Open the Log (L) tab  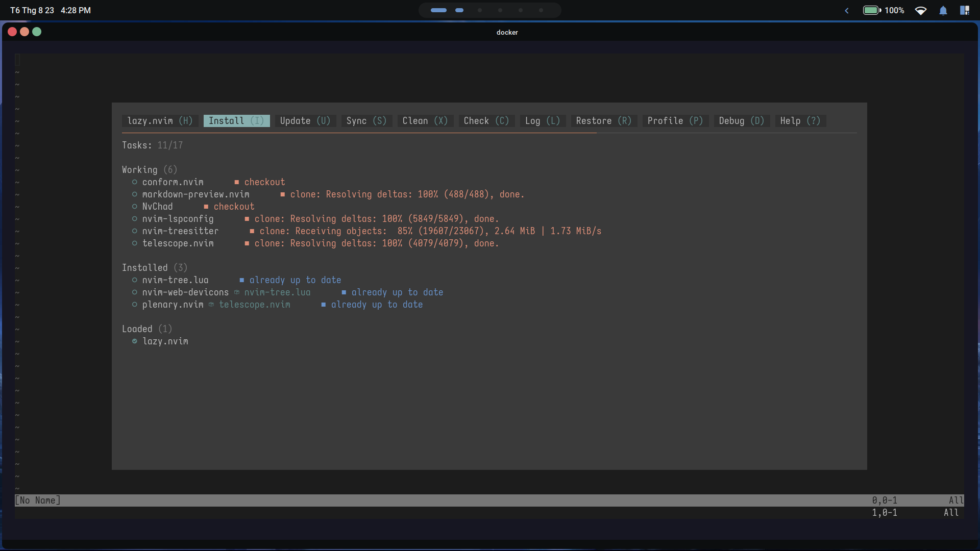pyautogui.click(x=543, y=121)
